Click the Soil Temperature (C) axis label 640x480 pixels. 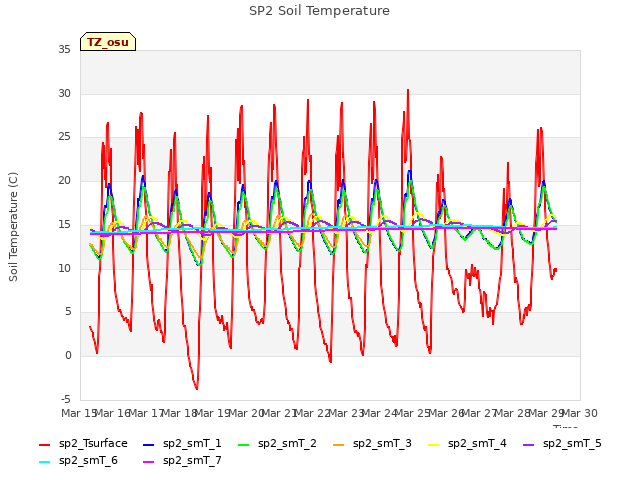pyautogui.click(x=13, y=227)
